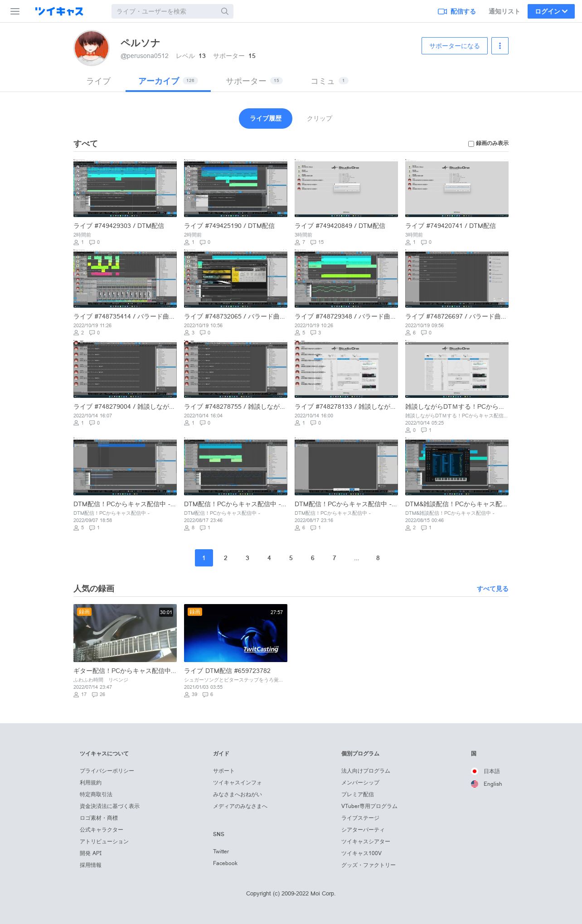Click the ペルソナ profile avatar
The image size is (582, 924).
tap(92, 48)
